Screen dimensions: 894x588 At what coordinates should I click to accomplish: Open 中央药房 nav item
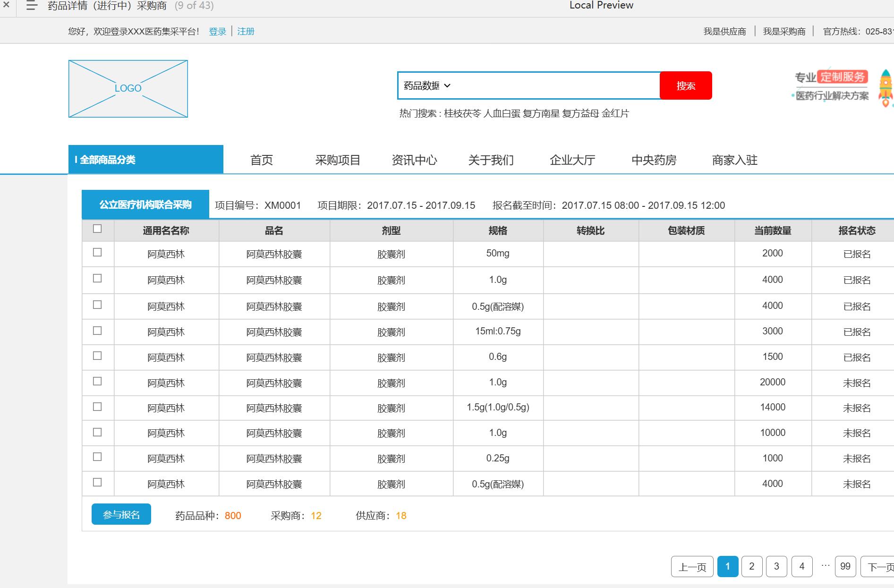(654, 160)
